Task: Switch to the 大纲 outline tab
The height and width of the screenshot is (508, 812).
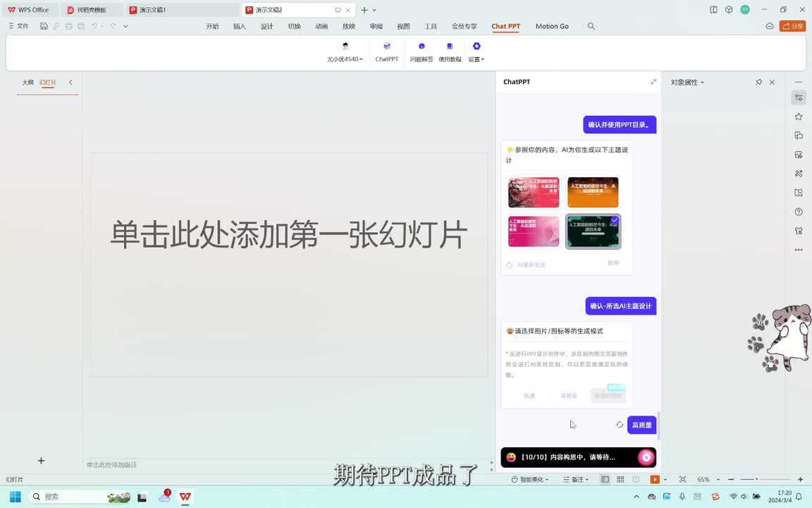Action: [x=27, y=83]
